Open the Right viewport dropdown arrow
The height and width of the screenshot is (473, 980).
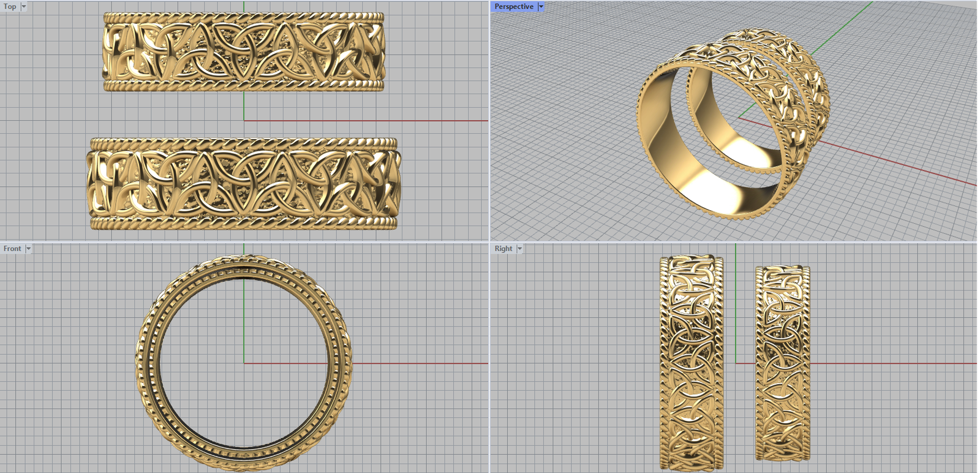coord(519,249)
